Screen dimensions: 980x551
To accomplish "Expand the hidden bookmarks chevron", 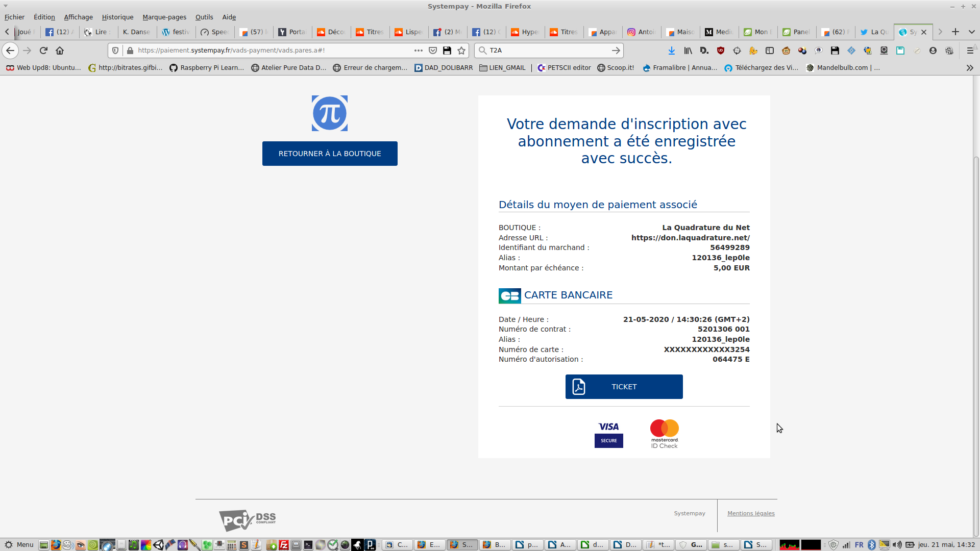I will 969,68.
